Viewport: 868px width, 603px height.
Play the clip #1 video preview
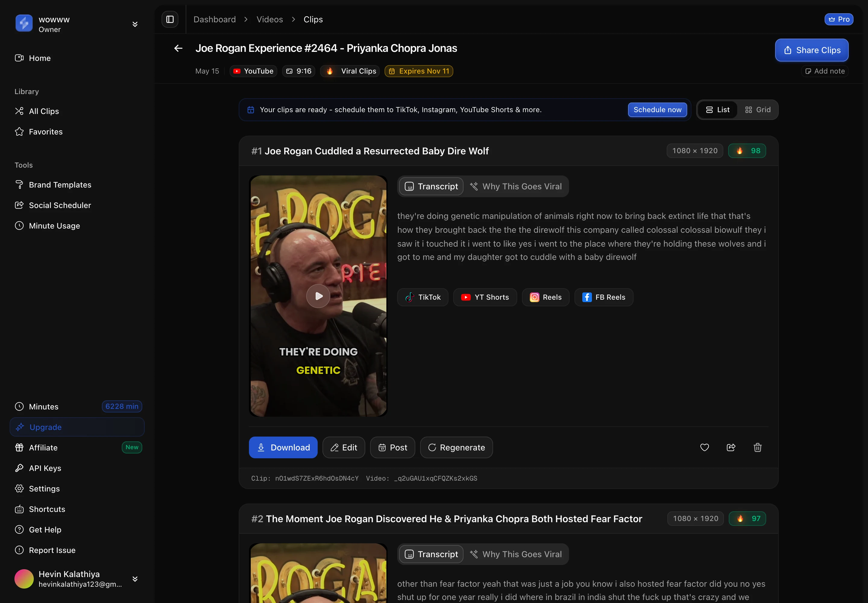(x=318, y=296)
